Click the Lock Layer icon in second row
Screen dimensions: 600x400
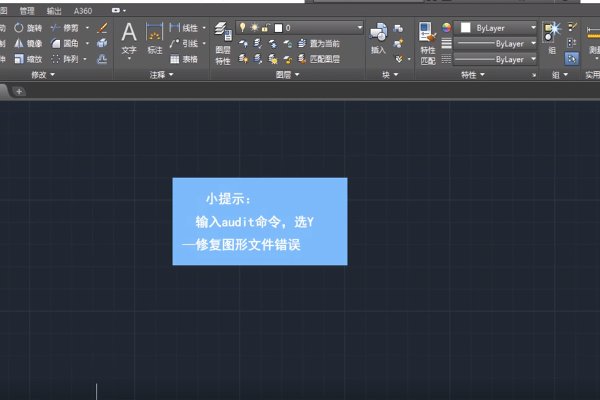[x=288, y=43]
